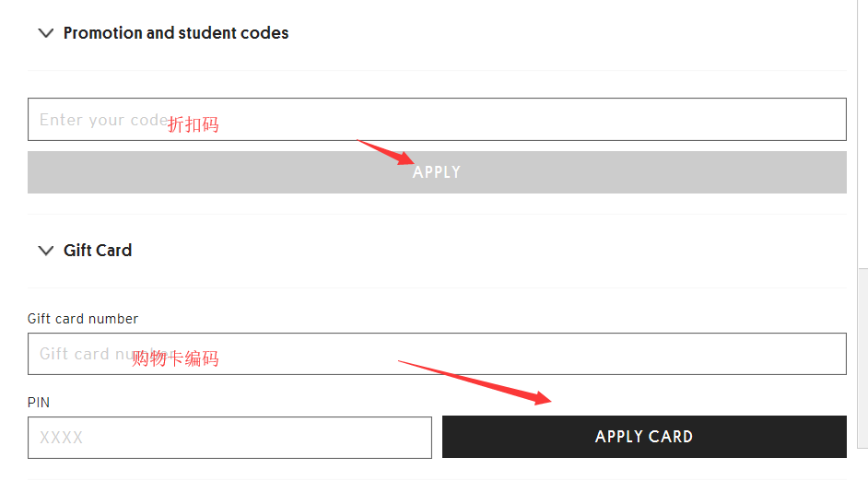
Task: Click the "Gift Card" section heading
Action: pos(98,251)
